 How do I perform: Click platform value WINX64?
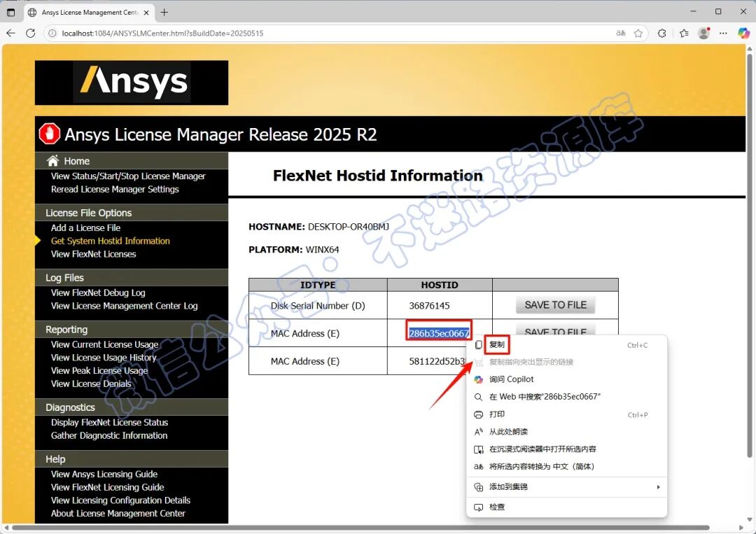[322, 250]
